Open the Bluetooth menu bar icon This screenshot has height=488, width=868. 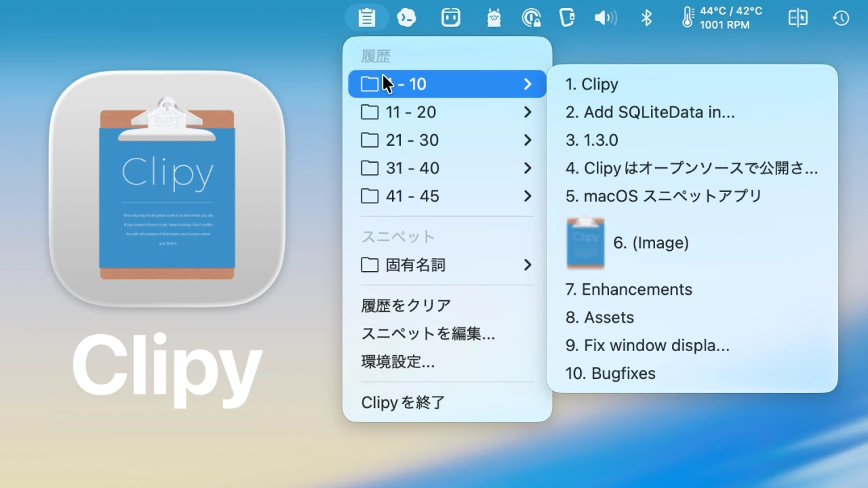pos(646,18)
